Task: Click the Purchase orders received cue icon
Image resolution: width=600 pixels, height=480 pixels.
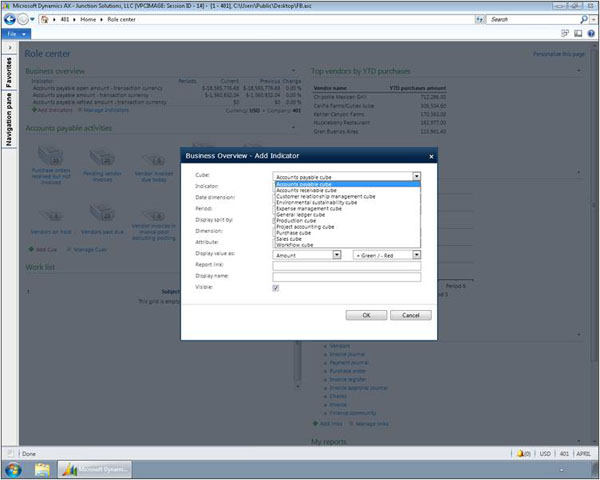Action: [x=48, y=153]
